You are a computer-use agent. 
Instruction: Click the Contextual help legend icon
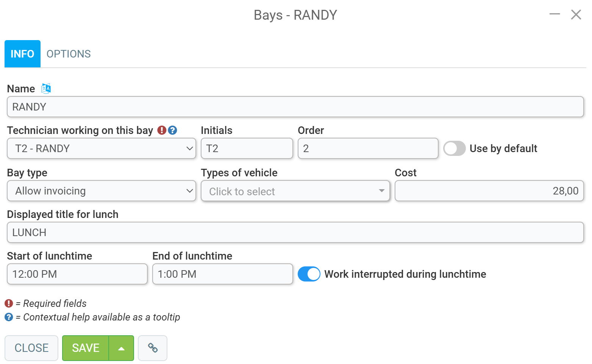click(9, 317)
